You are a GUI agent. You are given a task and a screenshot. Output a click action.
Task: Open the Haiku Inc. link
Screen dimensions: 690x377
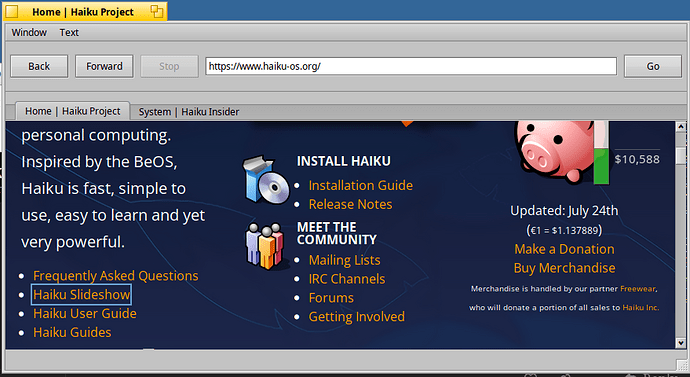641,308
